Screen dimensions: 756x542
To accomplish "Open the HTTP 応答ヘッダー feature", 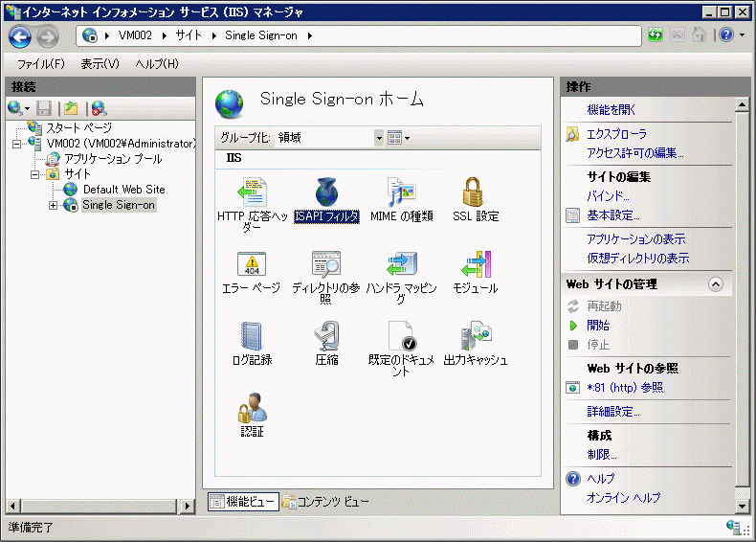I will [253, 204].
